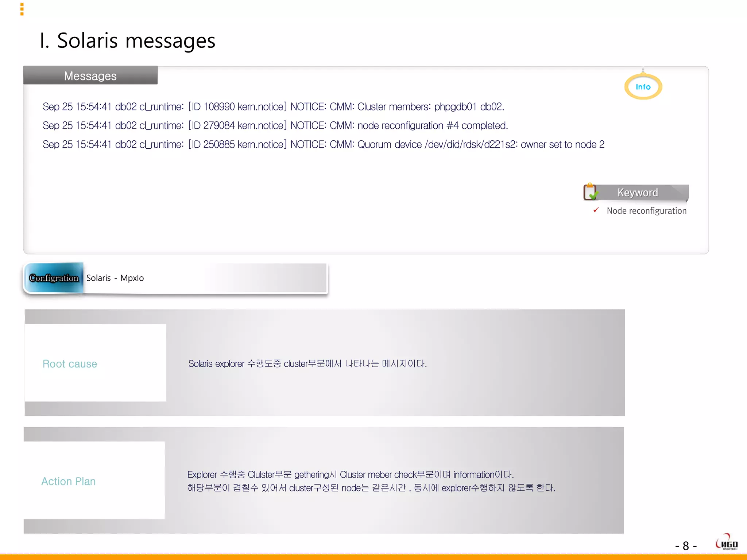The height and width of the screenshot is (560, 747).
Task: Click the action plan line starting 'Explorer'
Action: click(351, 474)
